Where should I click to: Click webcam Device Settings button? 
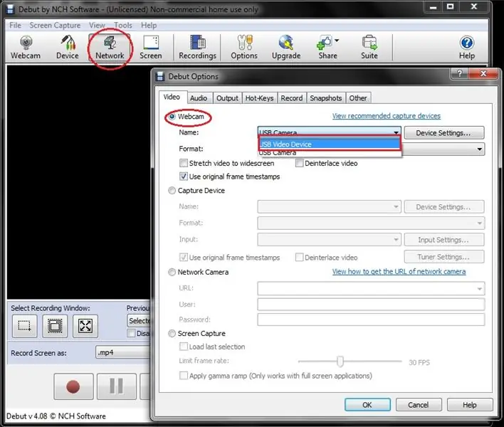(x=444, y=132)
